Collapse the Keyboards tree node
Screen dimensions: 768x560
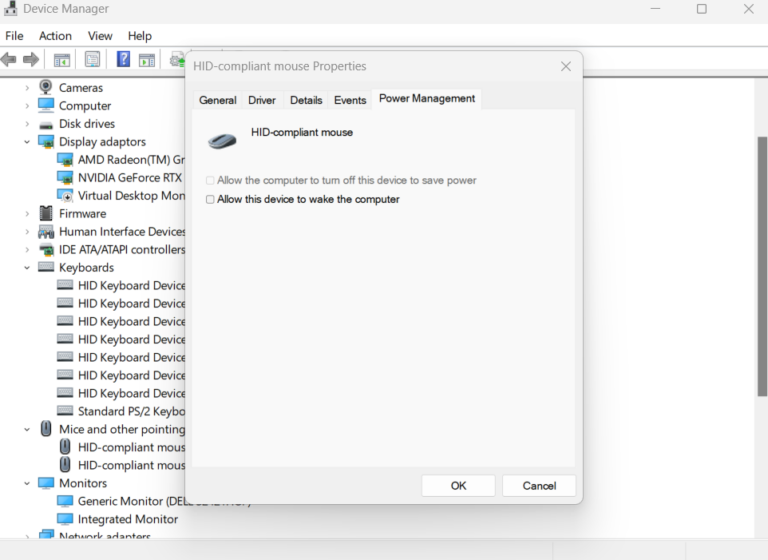(x=27, y=268)
